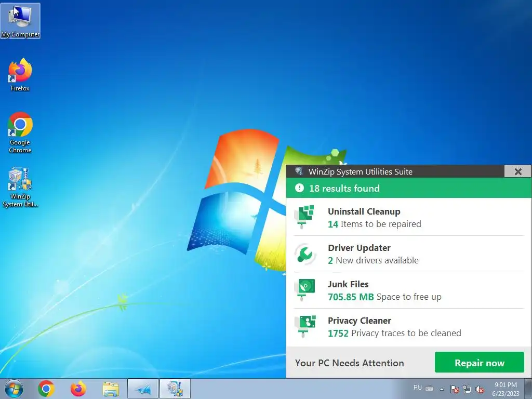Click the keyboard icon in system tray

tap(429, 388)
